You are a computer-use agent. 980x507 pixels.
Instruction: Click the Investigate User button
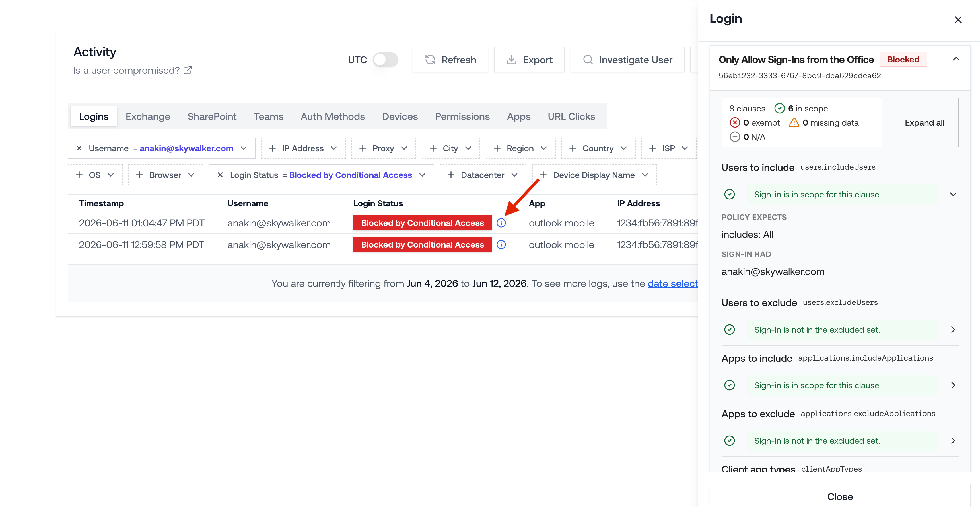627,60
